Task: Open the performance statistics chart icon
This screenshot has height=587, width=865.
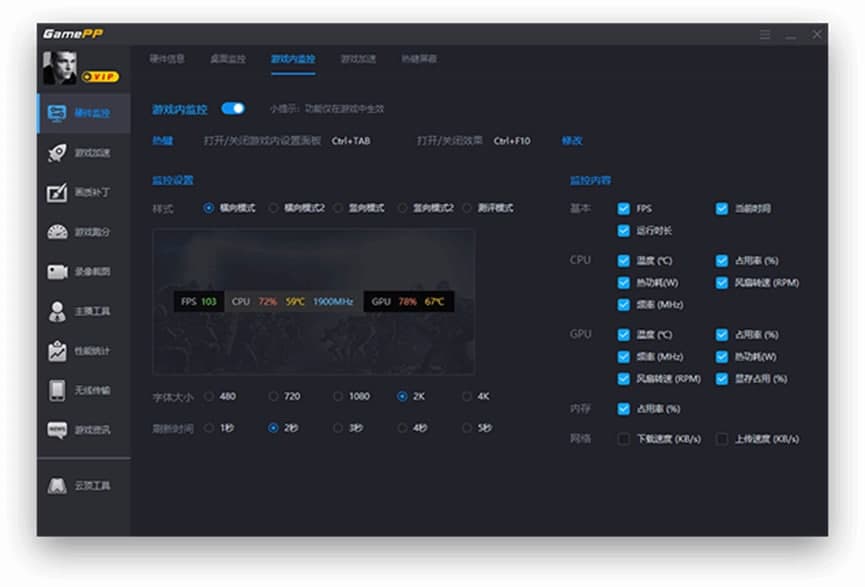Action: 57,351
